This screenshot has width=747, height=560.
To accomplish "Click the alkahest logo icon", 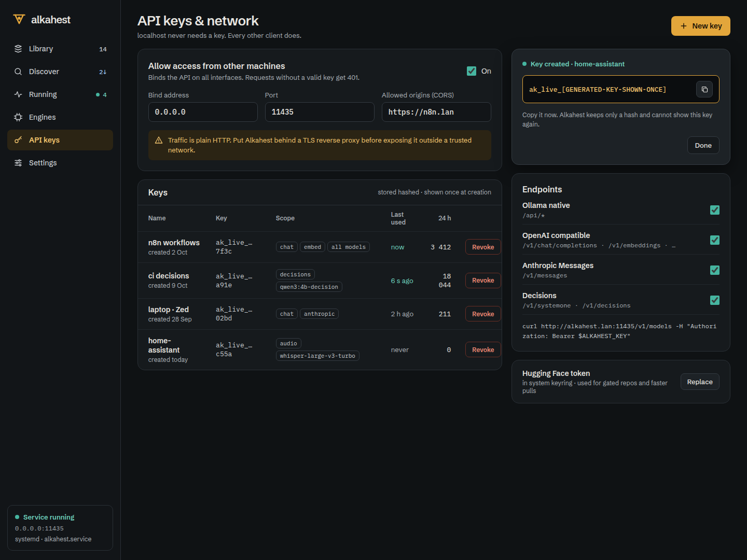I will pyautogui.click(x=19, y=19).
